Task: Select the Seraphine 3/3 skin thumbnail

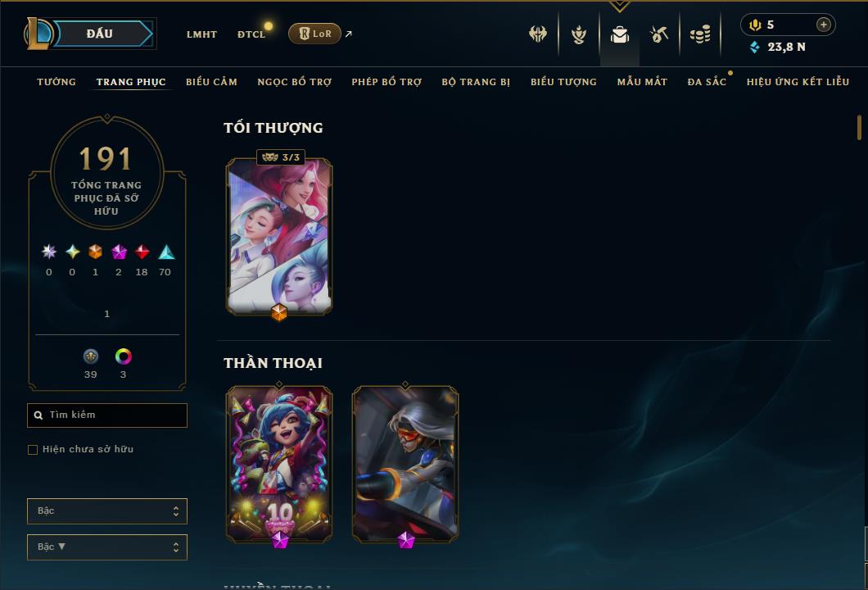Action: 279,237
